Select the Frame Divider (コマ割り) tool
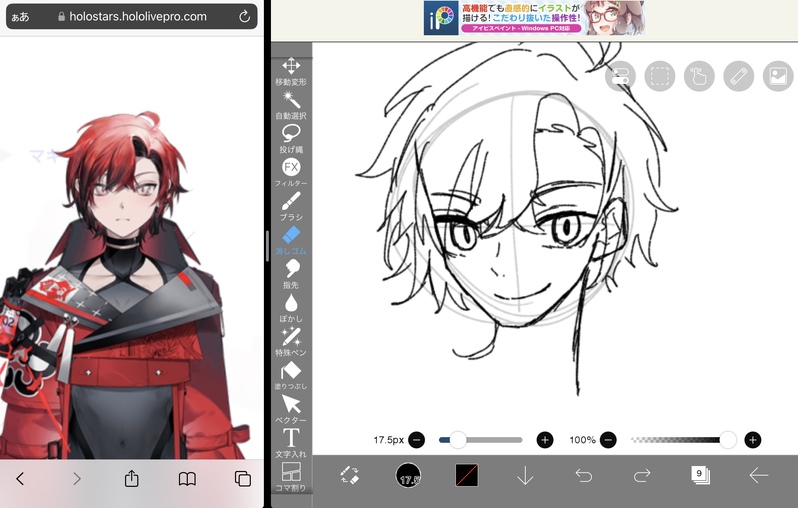Image resolution: width=798 pixels, height=508 pixels. tap(291, 476)
